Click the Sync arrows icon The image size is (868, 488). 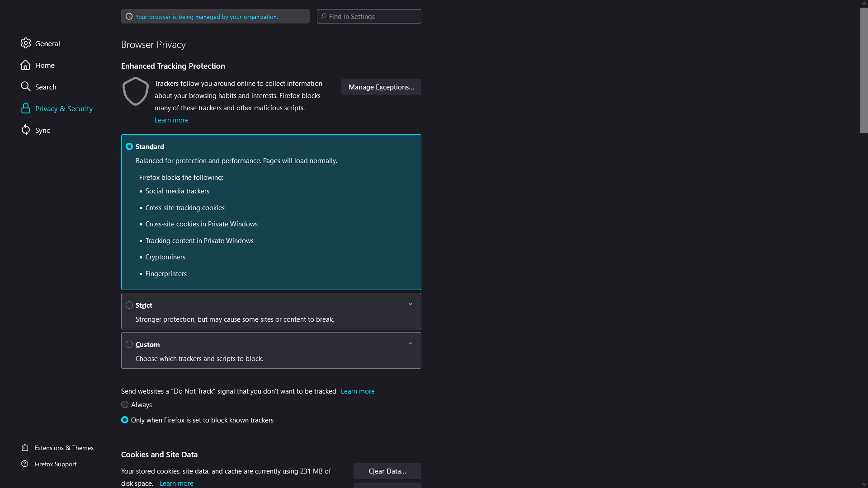(x=26, y=130)
